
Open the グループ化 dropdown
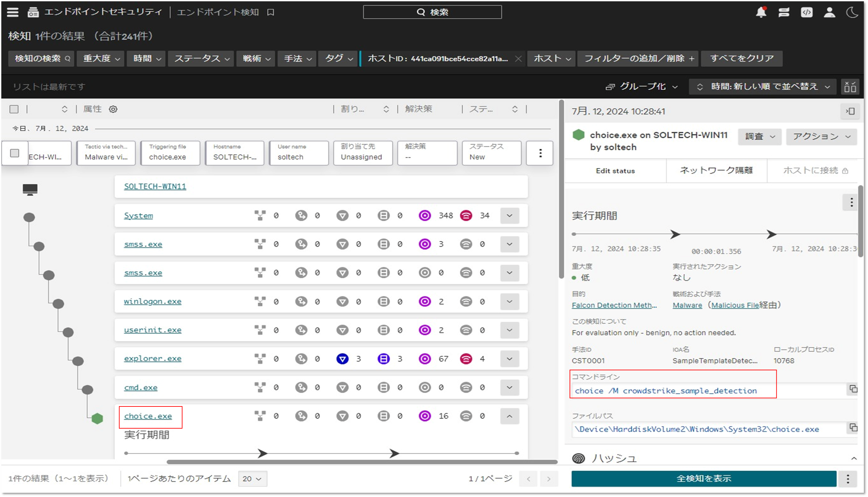[x=642, y=87]
